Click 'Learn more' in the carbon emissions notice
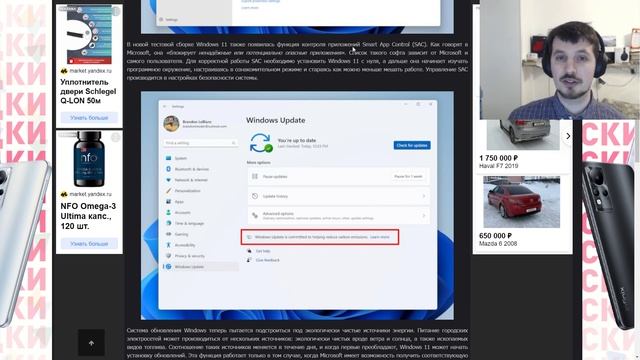The width and height of the screenshot is (640, 360). point(380,237)
